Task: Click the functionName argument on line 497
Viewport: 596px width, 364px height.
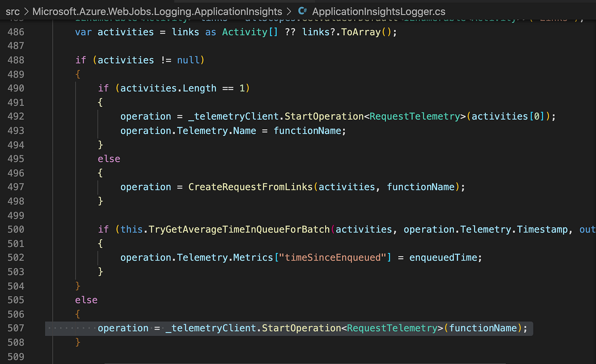Action: [421, 187]
